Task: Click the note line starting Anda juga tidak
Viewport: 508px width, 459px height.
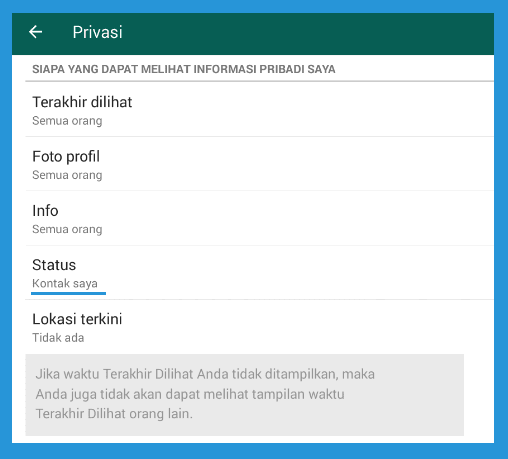Action: coord(190,394)
